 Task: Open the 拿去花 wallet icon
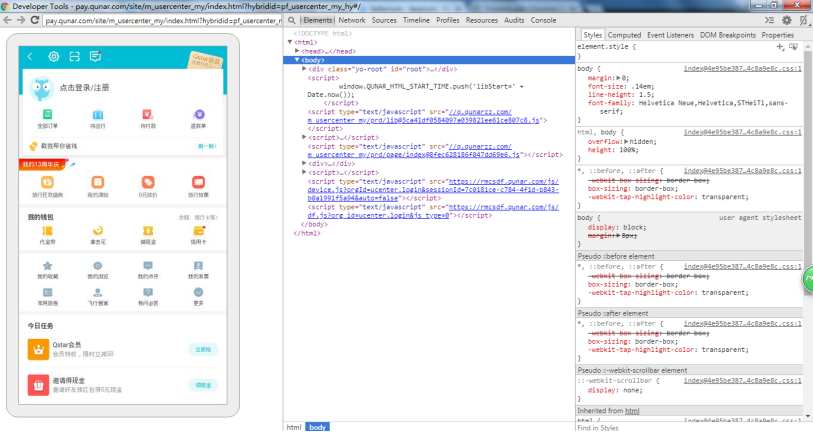tap(97, 231)
